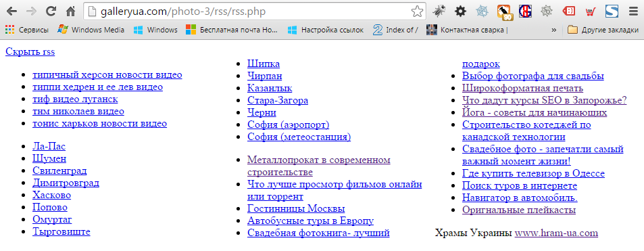Follow the Казанлык link
Screen dimensions: 644x251
(270, 88)
